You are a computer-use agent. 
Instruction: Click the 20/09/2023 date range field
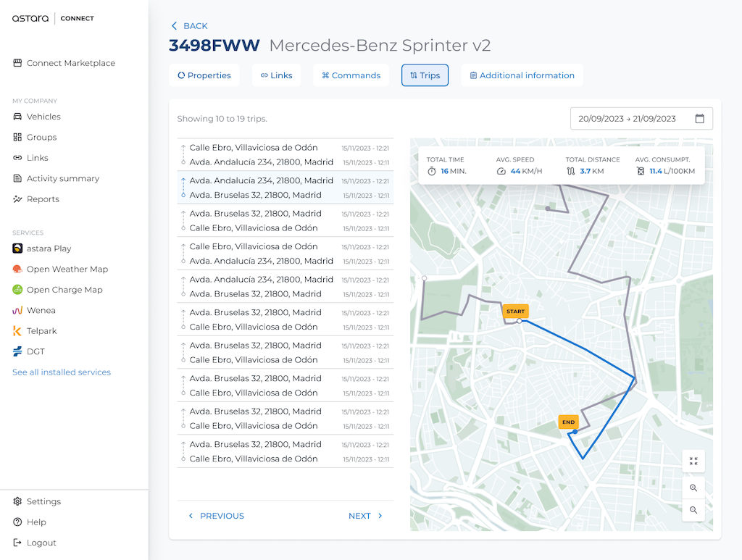coord(628,119)
